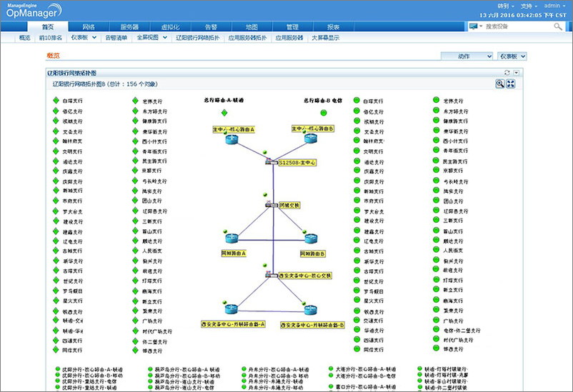Screen dimensions: 573x392
Task: Open the device type arrow in search box
Action: point(481,26)
